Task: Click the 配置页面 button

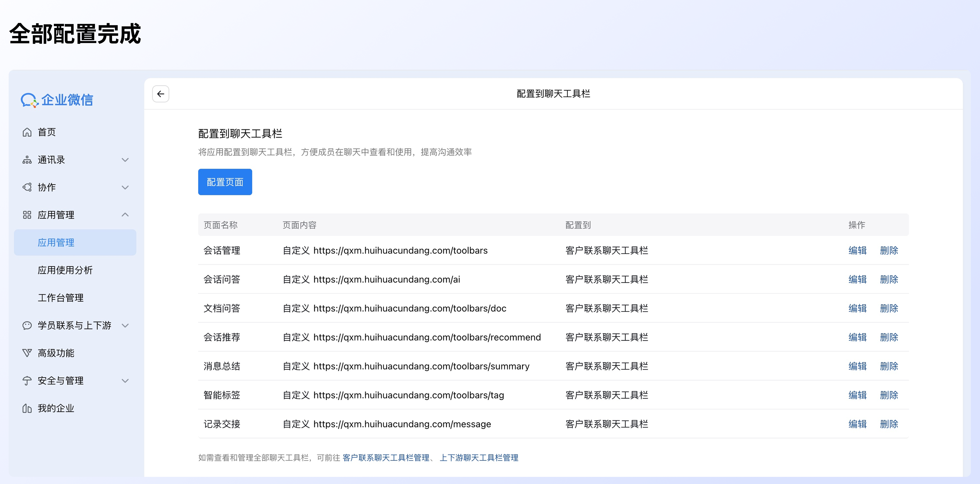Action: click(225, 182)
